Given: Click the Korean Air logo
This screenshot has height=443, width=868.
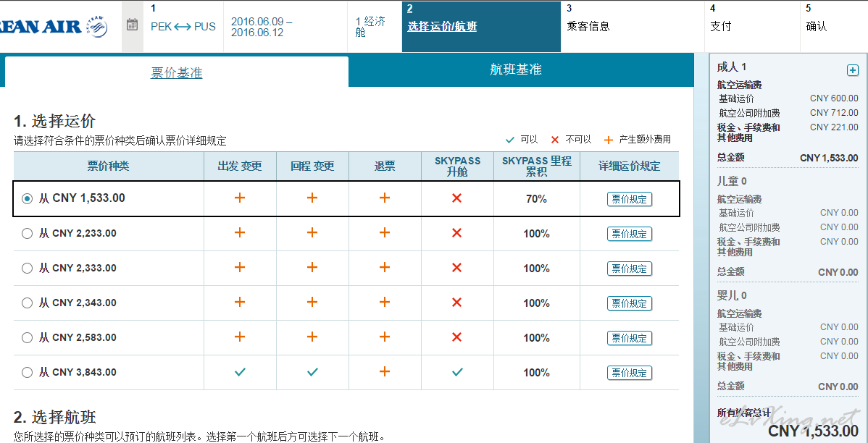Looking at the screenshot, I should (x=54, y=26).
